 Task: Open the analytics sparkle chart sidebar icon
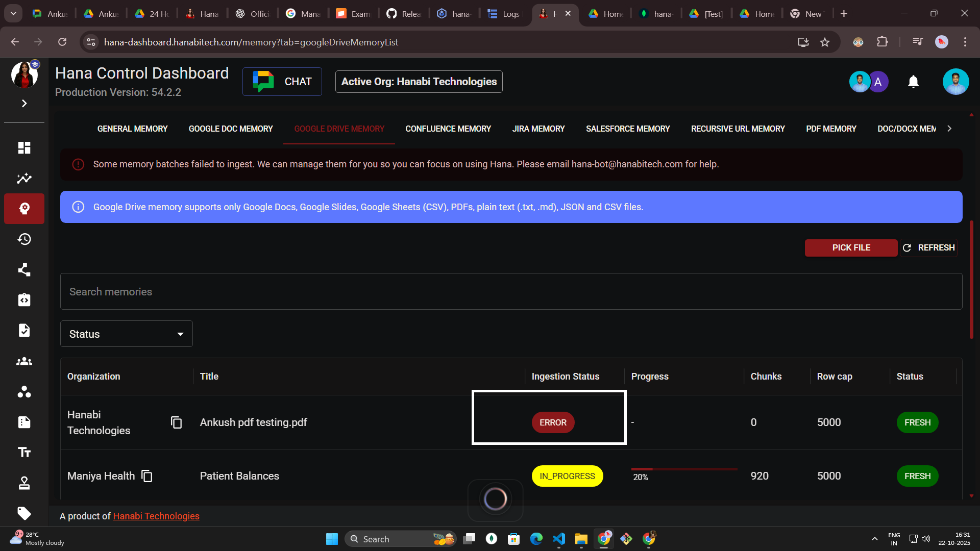[x=24, y=178]
